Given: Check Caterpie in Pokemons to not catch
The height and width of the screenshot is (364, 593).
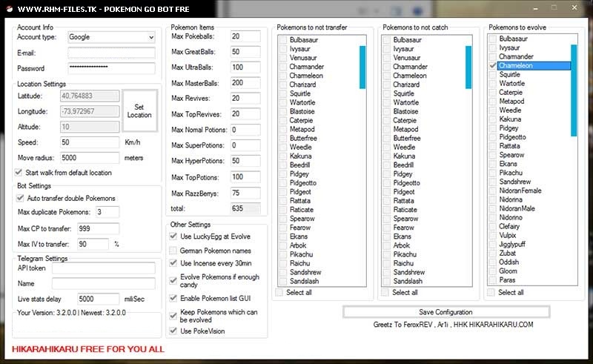Looking at the screenshot, I should tap(386, 120).
